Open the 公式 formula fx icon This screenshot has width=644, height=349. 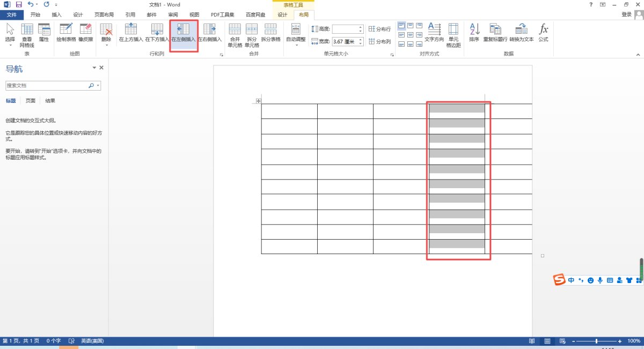click(x=543, y=30)
